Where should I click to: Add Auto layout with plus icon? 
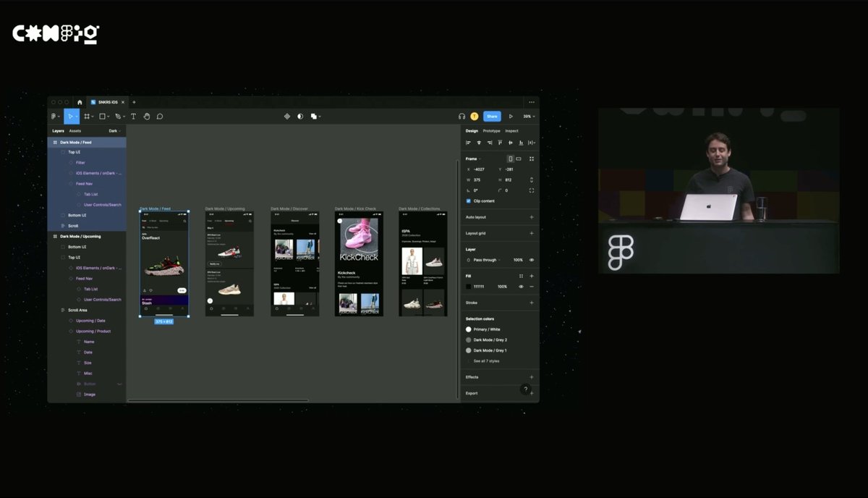(532, 217)
